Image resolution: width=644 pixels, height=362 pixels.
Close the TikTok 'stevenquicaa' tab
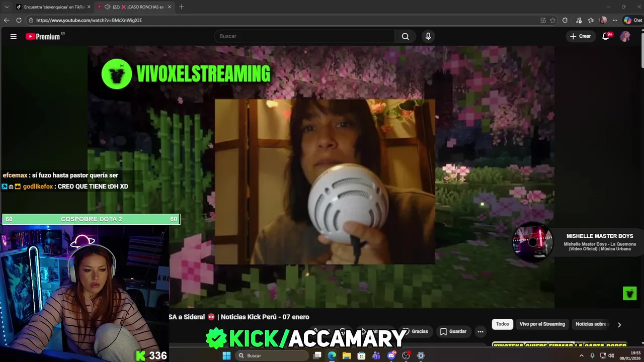point(89,7)
